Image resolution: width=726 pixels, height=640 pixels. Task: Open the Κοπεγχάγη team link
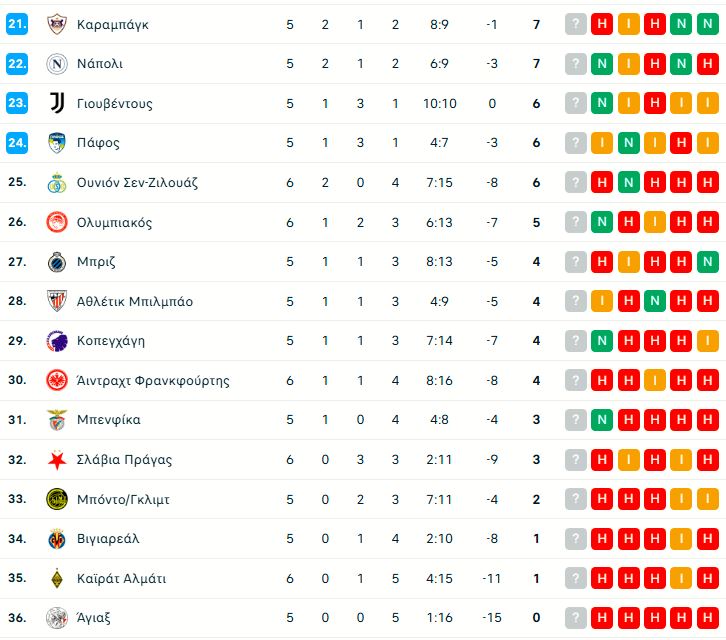click(111, 341)
